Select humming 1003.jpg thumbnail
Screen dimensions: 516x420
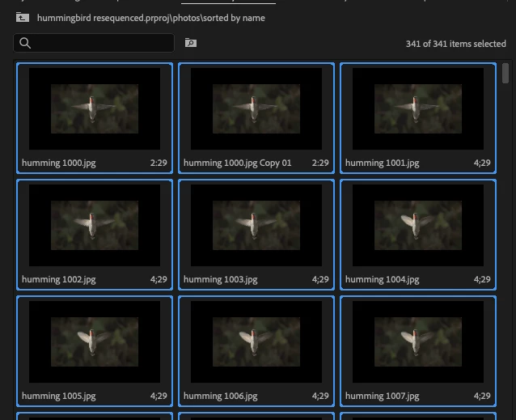tap(256, 225)
